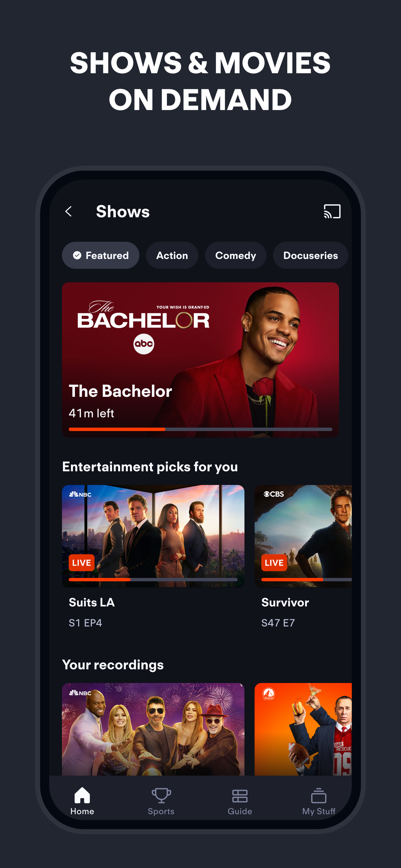Open The Bachelor featured banner
This screenshot has width=401, height=868.
coord(200,360)
